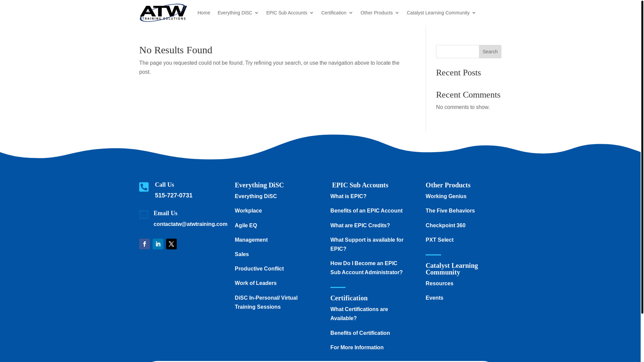This screenshot has width=644, height=362.
Task: Click the Call Us label
Action: (164, 185)
